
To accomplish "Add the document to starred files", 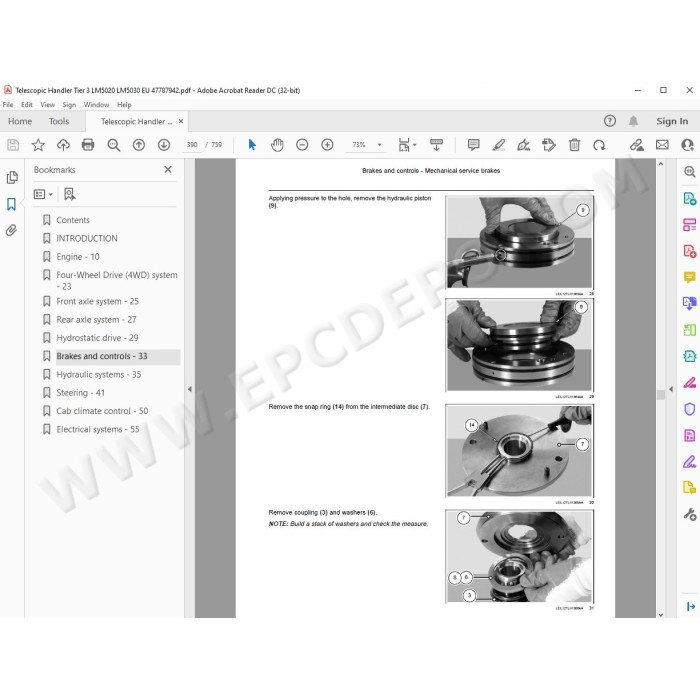I will click(x=38, y=145).
